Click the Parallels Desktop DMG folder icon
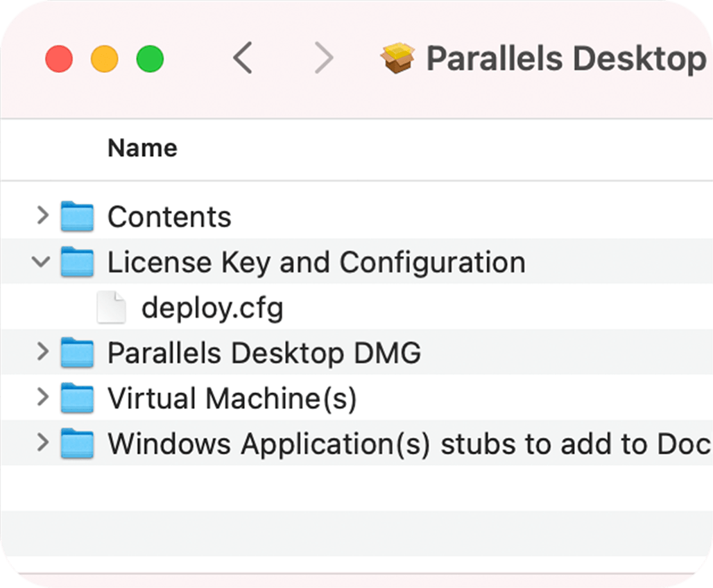Viewport: 713px width, 588px height. point(78,352)
